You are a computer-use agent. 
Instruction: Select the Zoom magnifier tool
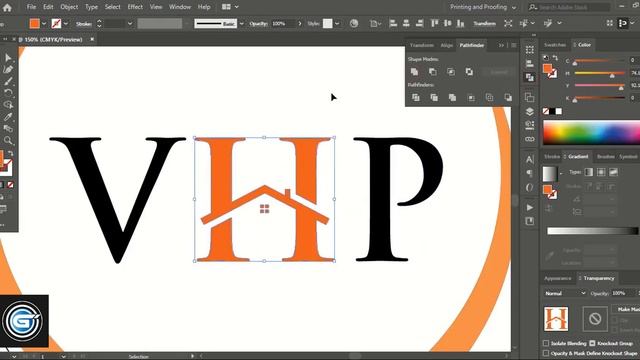[8, 140]
